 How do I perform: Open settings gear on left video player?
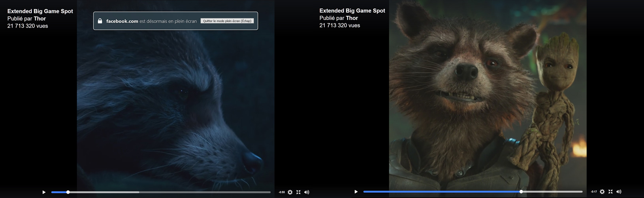tap(290, 192)
